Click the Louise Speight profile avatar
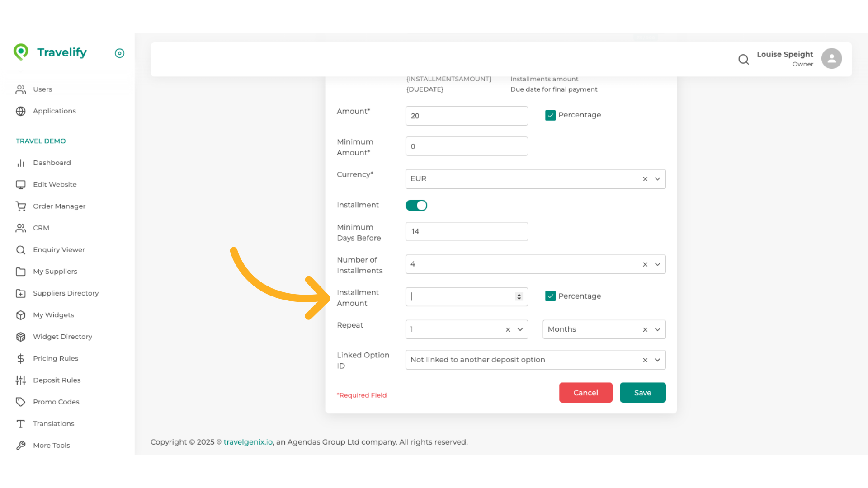868x488 pixels. click(832, 58)
